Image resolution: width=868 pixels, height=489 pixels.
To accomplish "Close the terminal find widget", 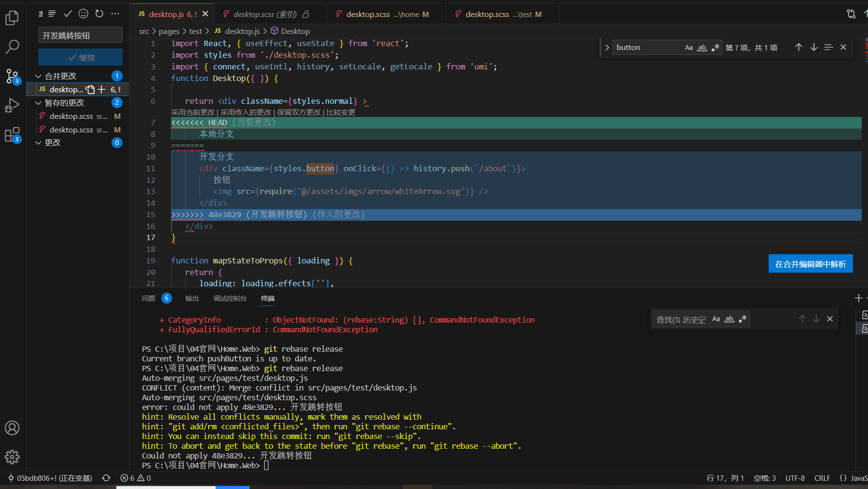I will tap(830, 319).
